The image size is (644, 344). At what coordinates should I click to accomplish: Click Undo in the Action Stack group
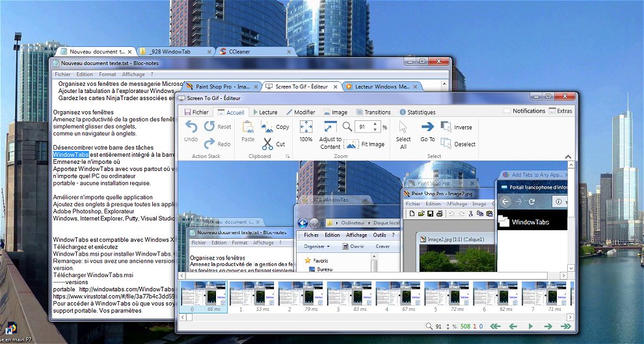(x=191, y=131)
